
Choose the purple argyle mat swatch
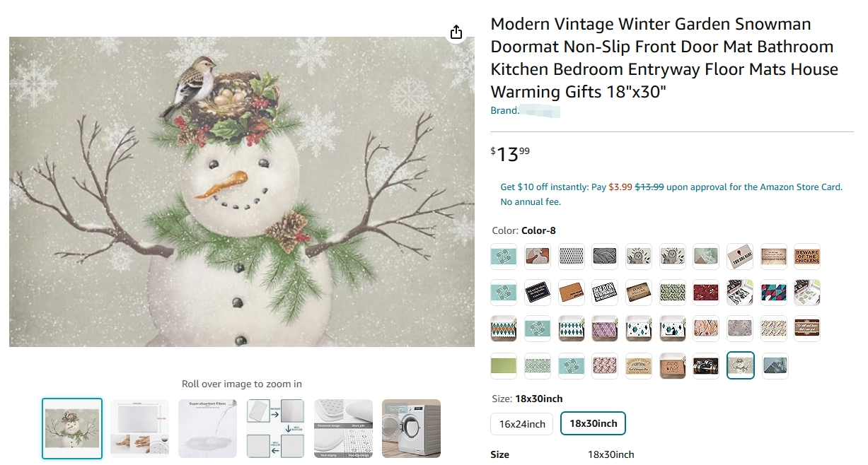point(605,329)
